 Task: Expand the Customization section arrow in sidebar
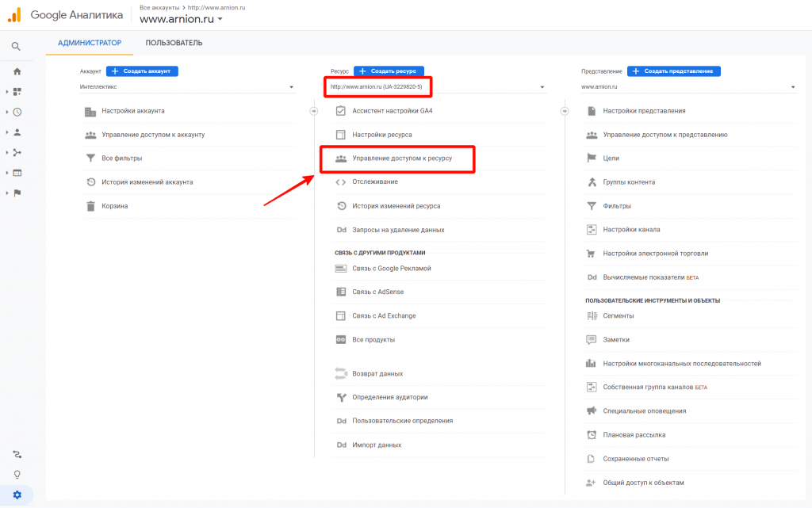tap(6, 92)
